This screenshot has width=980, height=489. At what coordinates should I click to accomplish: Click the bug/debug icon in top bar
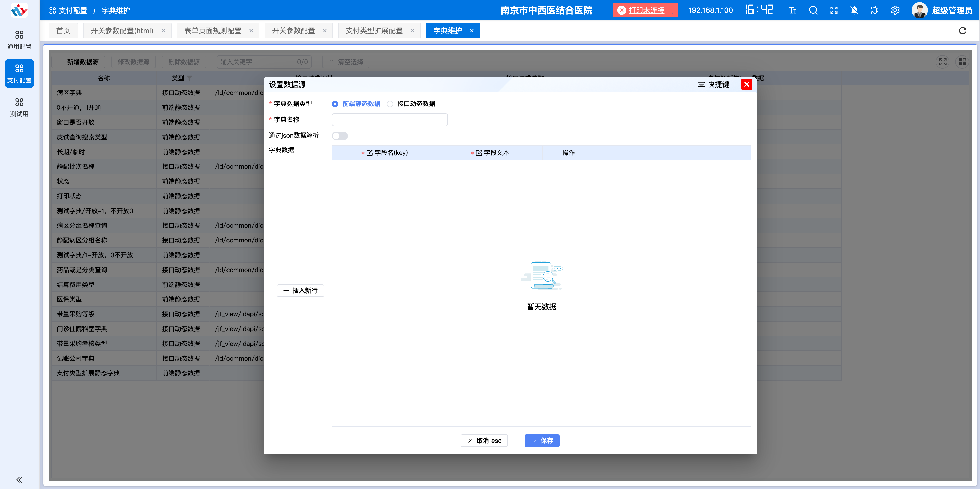(x=875, y=10)
